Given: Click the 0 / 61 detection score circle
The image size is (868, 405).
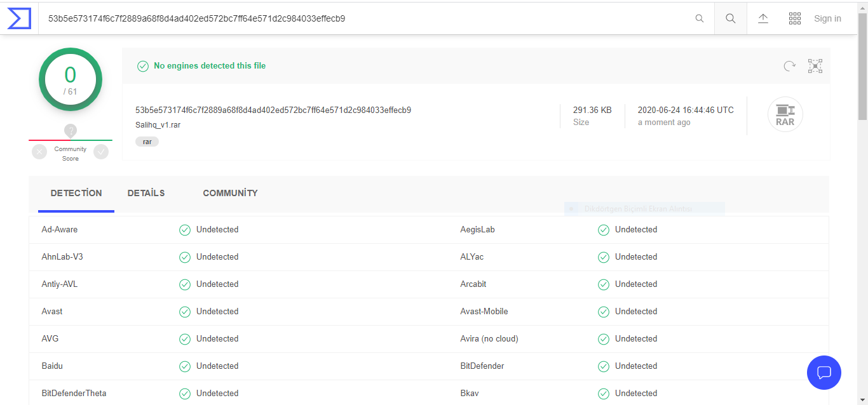Looking at the screenshot, I should pos(71,79).
